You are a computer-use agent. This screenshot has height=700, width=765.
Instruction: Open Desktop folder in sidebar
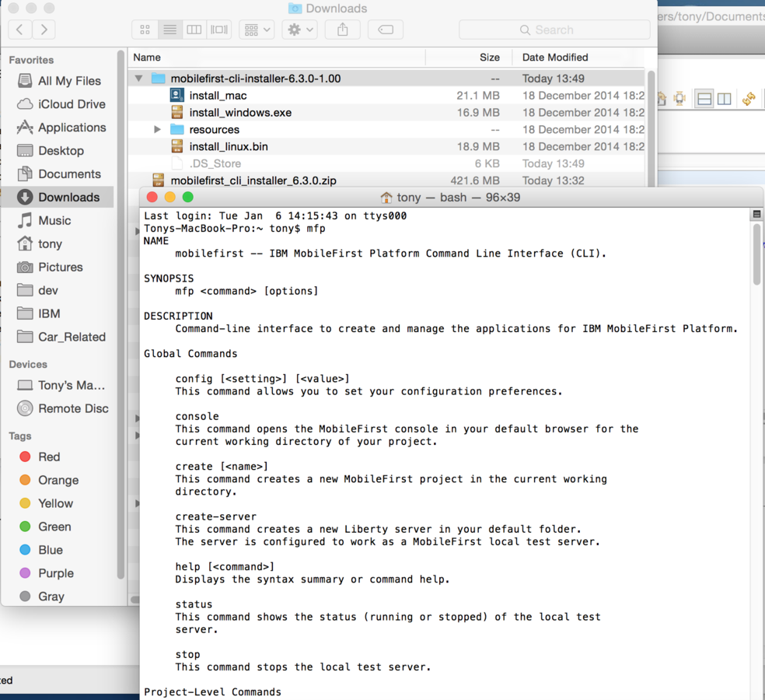tap(51, 151)
